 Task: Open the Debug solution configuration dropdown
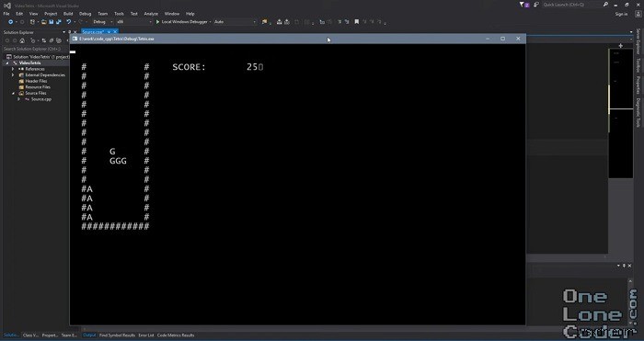coord(102,22)
